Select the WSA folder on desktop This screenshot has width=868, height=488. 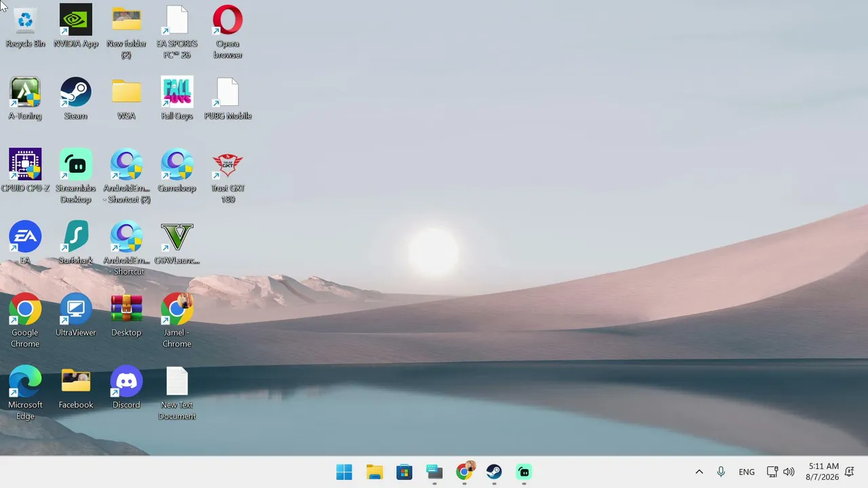click(126, 99)
